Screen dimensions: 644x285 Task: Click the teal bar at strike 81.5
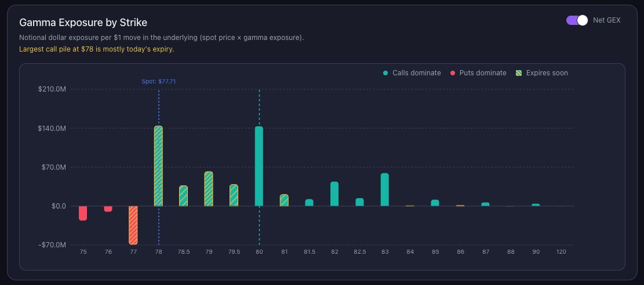tap(310, 203)
